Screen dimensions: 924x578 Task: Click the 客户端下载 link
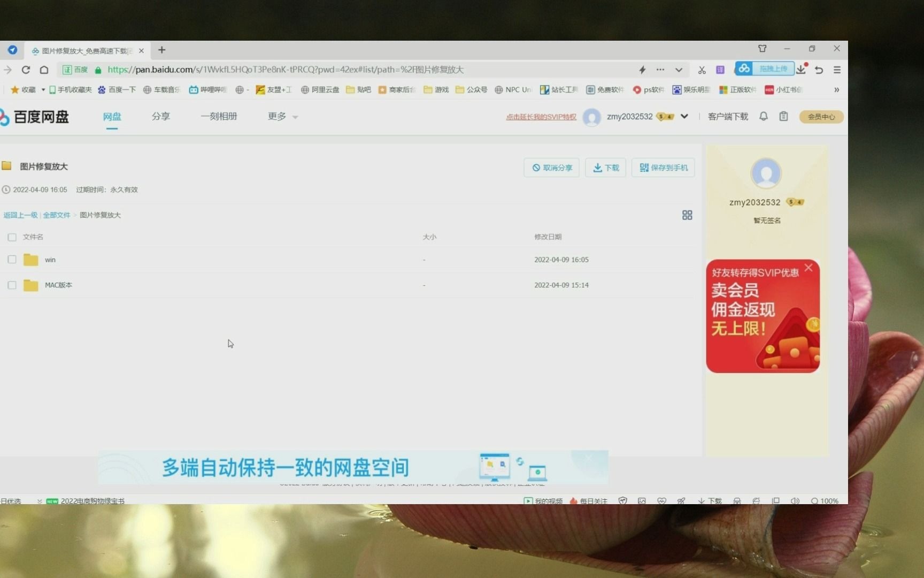728,116
